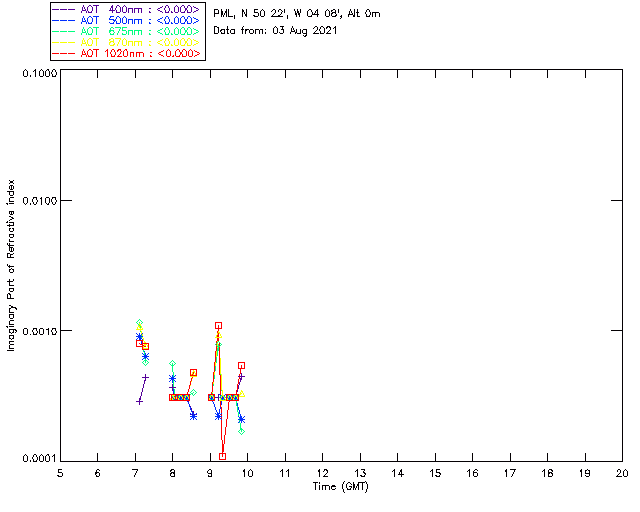Click the x-axis label 12
This screenshot has width=640, height=512.
tap(322, 473)
